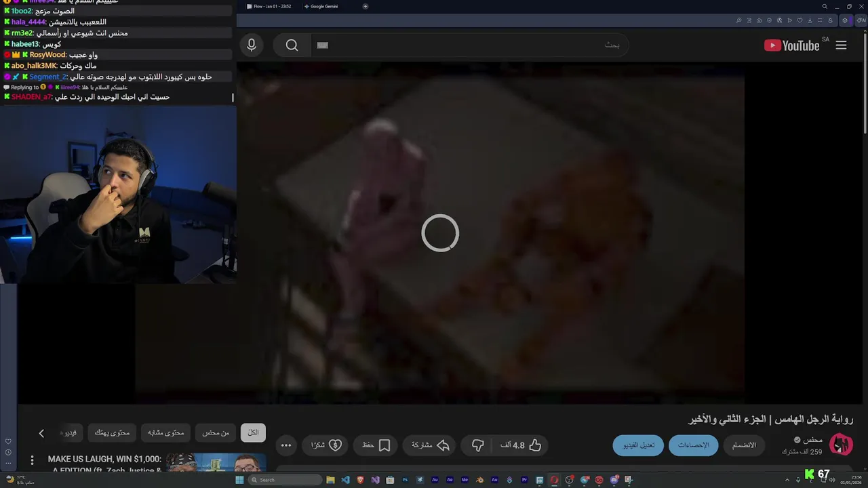Image resolution: width=868 pixels, height=488 pixels.
Task: Click Edit video (تعديل الفيديو) button
Action: [639, 445]
